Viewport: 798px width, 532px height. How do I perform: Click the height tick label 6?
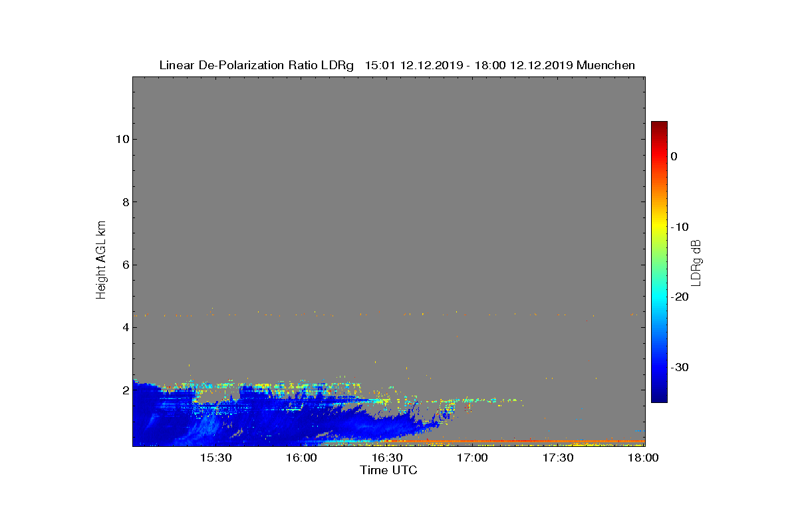click(x=124, y=265)
